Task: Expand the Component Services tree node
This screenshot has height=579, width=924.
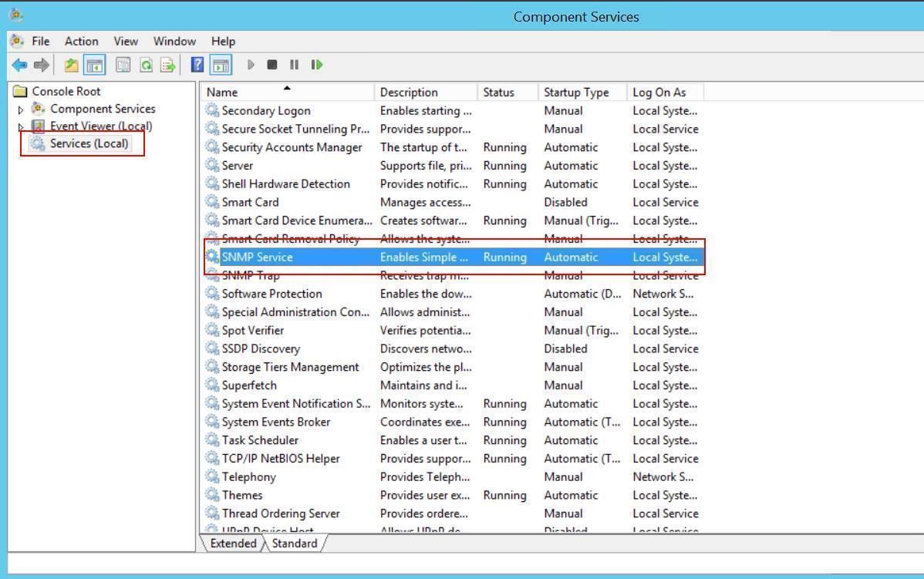Action: tap(21, 109)
